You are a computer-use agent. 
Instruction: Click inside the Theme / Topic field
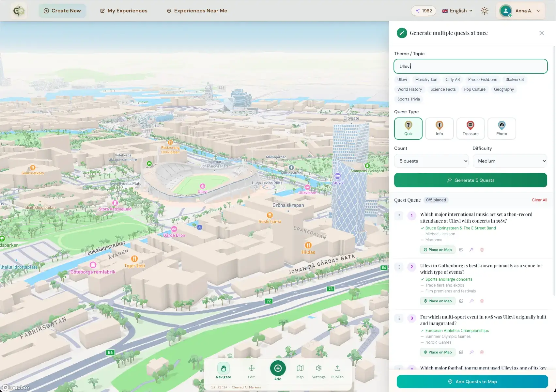470,66
